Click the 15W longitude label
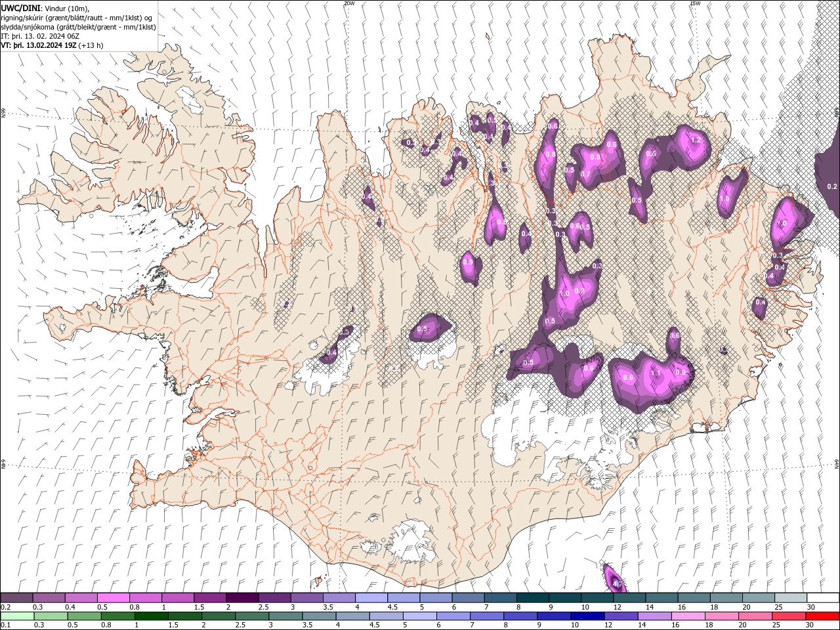The image size is (840, 630). (695, 3)
